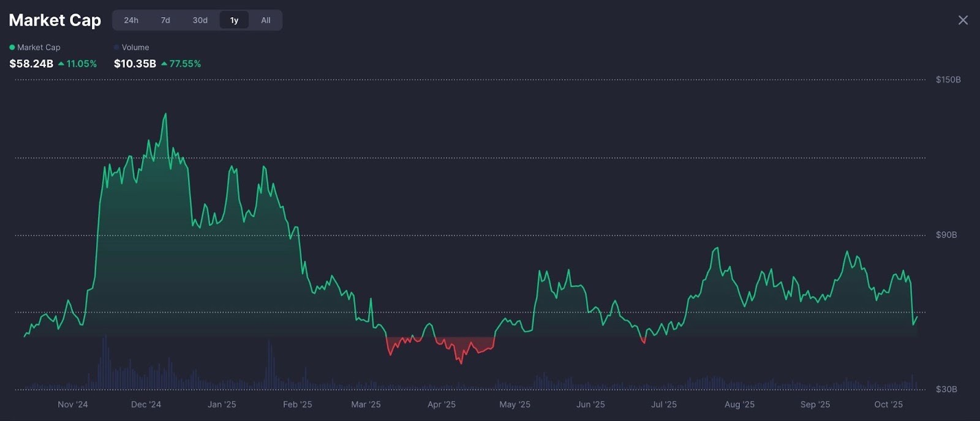Switch to the 24h time range
The width and height of the screenshot is (980, 421).
(131, 20)
